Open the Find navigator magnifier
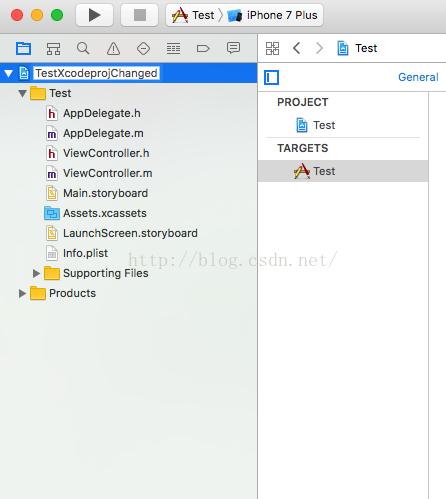Image resolution: width=446 pixels, height=499 pixels. 83,49
